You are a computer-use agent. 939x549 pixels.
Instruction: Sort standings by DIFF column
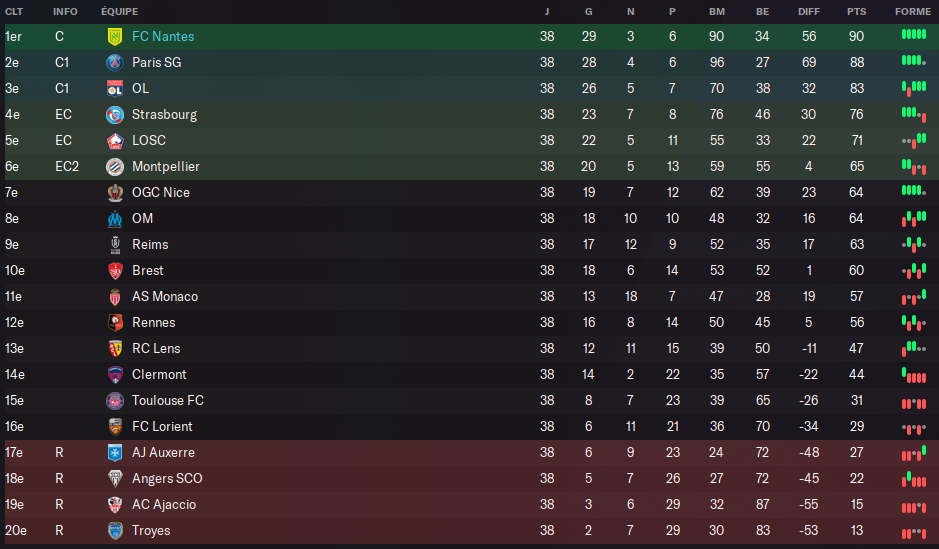pyautogui.click(x=809, y=11)
